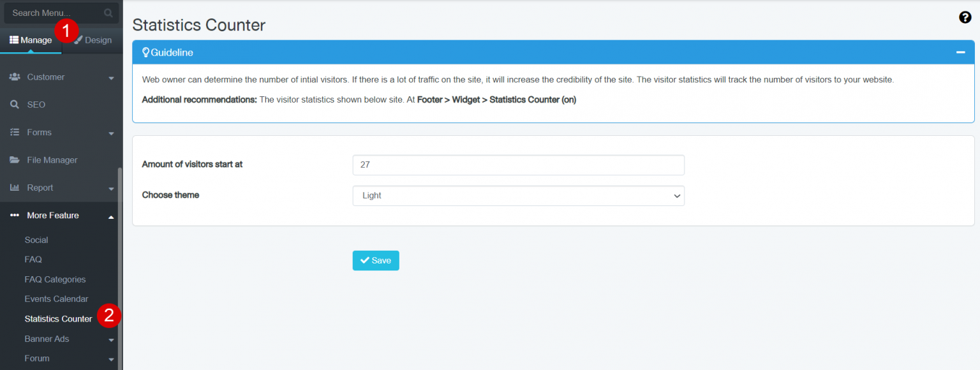Screen dimensions: 980x370
Task: Click the lightbulb icon on Guideline header
Action: tap(147, 52)
